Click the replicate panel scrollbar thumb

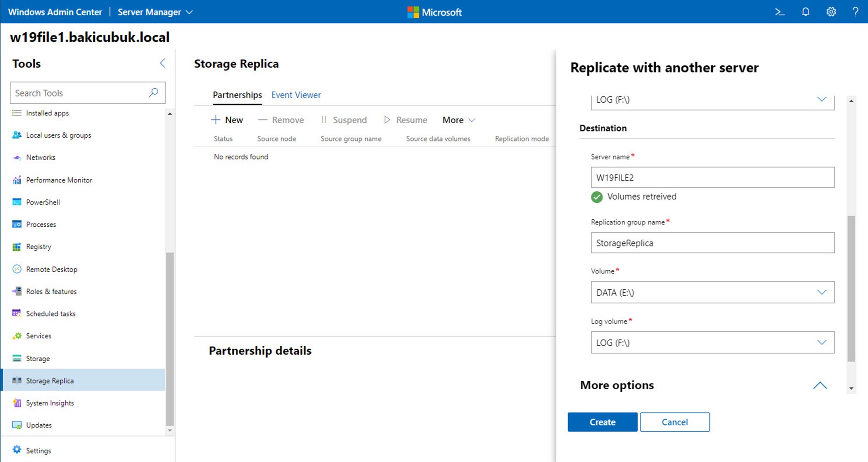(x=851, y=288)
